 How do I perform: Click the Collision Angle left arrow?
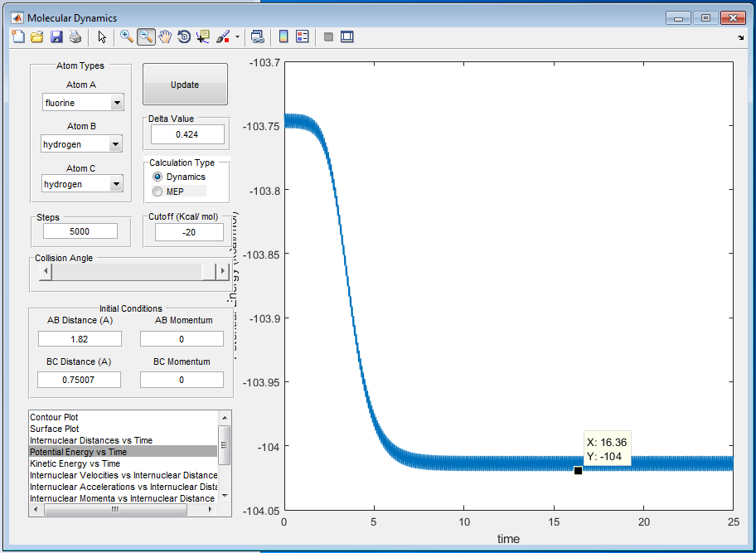click(x=46, y=270)
